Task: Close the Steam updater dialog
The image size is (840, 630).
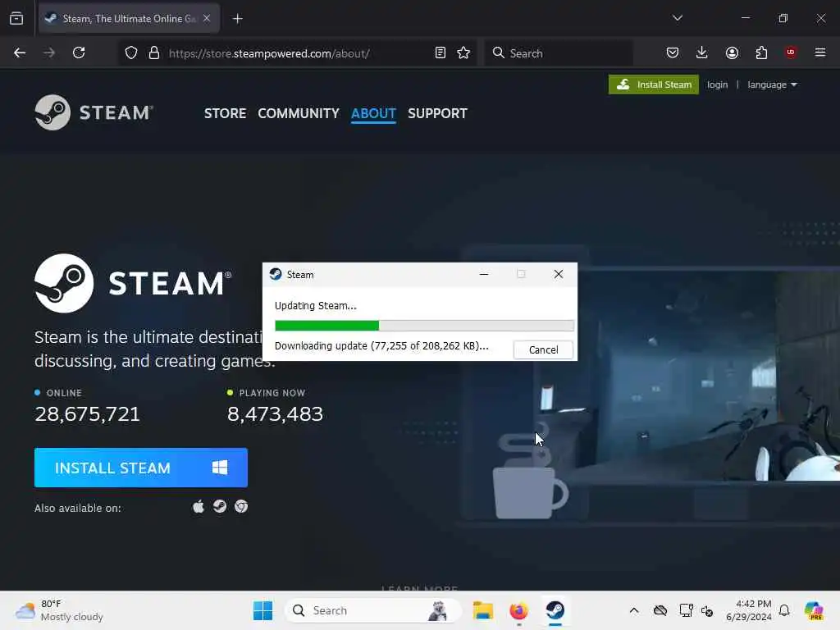Action: point(558,274)
